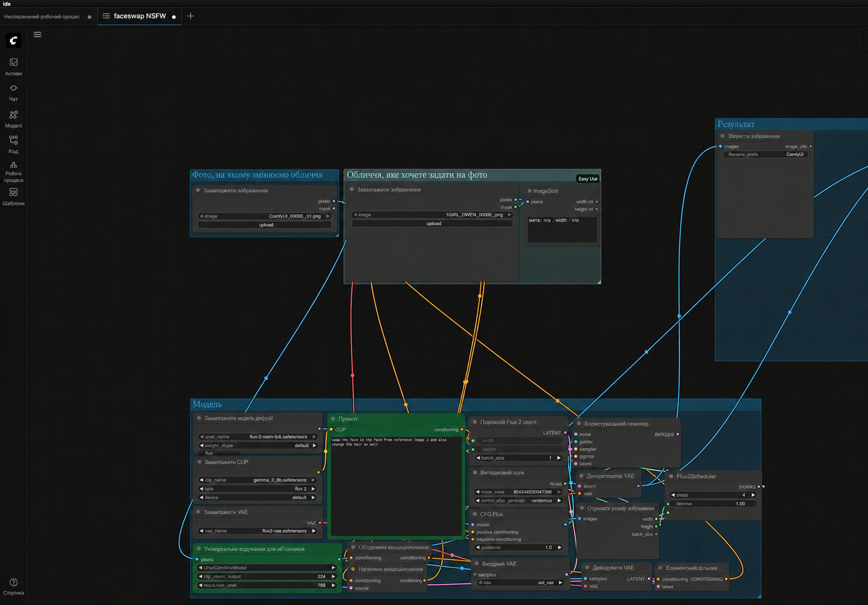Open the control_after_generate randomize dropdown
The width and height of the screenshot is (868, 605).
[518, 501]
